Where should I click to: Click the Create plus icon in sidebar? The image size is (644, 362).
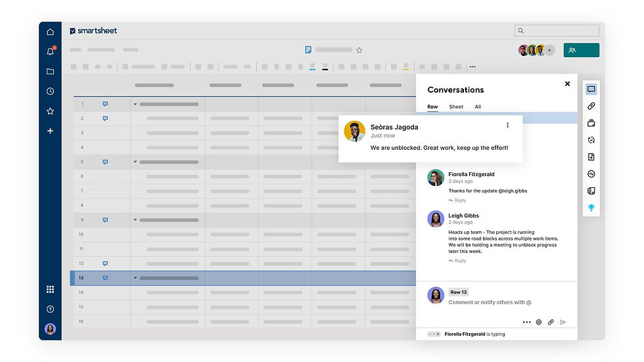coord(50,131)
